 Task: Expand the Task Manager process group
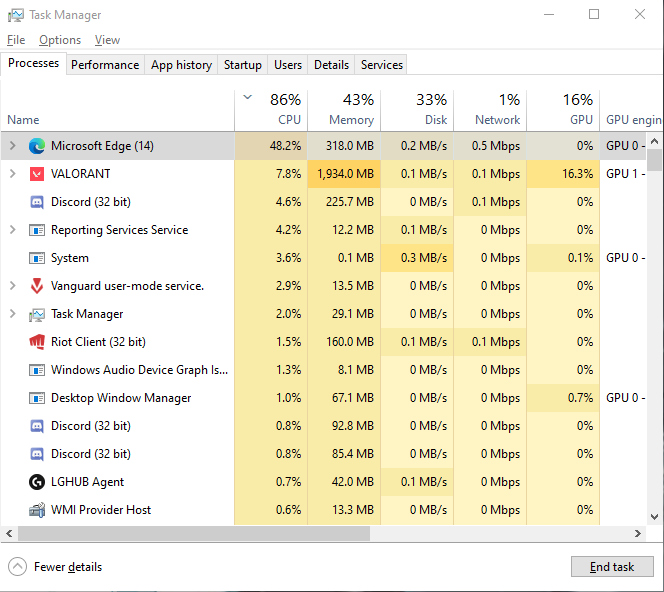click(x=13, y=314)
